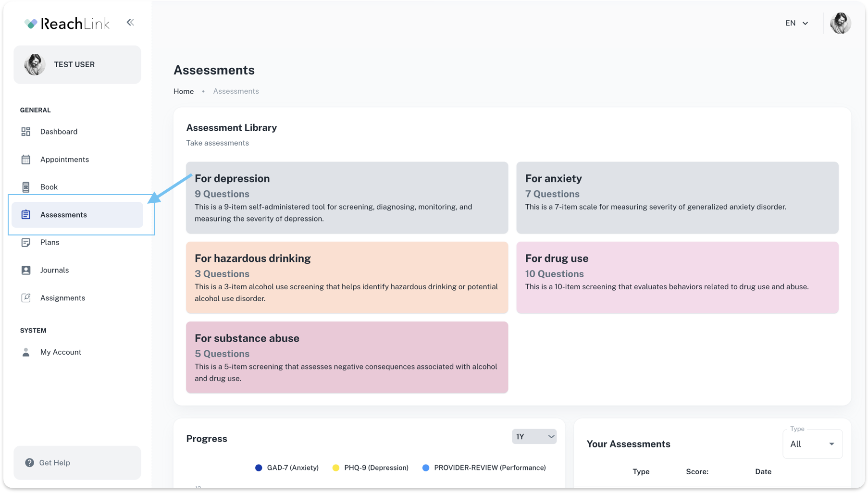This screenshot has width=868, height=493.
Task: Click the My Account person icon
Action: 26,352
